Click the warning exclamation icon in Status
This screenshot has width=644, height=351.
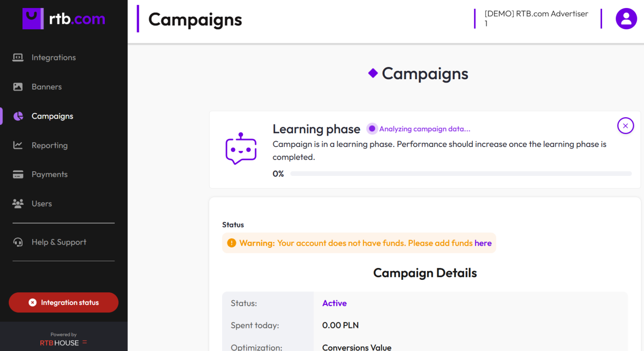point(231,243)
